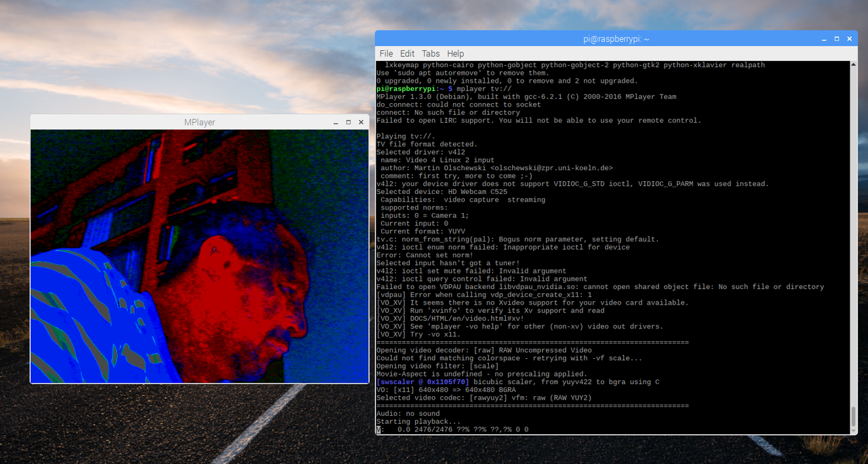The image size is (868, 464).
Task: Click the MPlayer window title bar
Action: pos(199,122)
